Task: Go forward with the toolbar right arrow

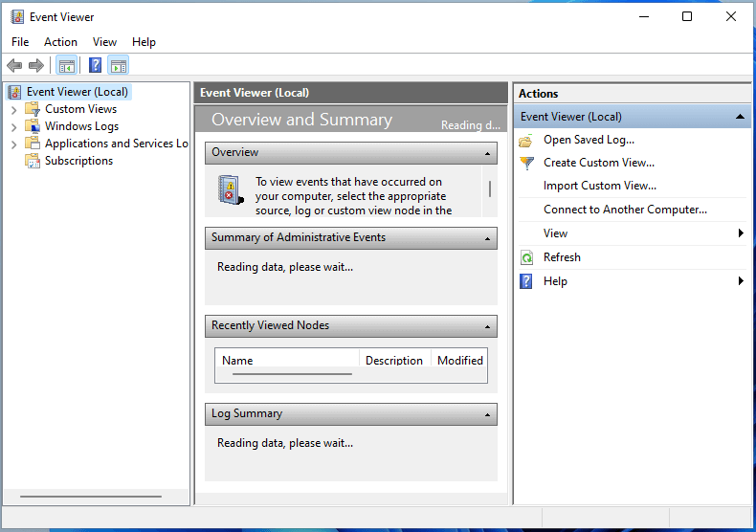Action: point(36,65)
